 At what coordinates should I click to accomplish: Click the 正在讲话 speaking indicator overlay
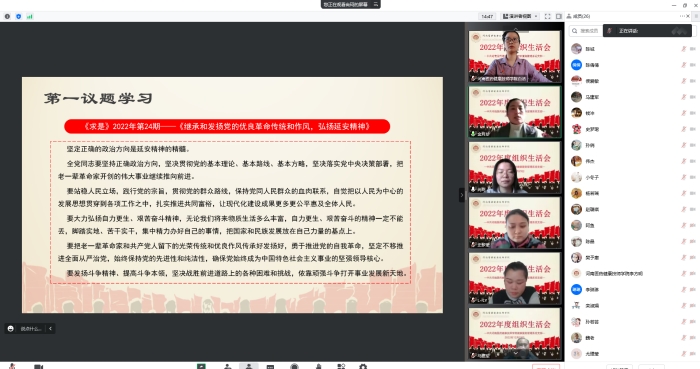[647, 31]
